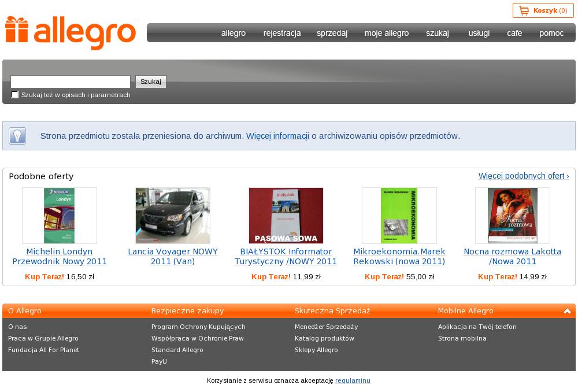Open the 'PayU' footer link
Image resolution: width=578 pixels, height=392 pixels.
[160, 361]
